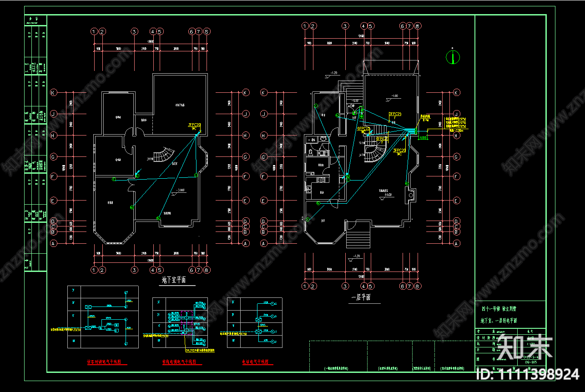This screenshot has height=392, width=585.
Task: Select the "地下室平面" plan title
Action: click(174, 280)
